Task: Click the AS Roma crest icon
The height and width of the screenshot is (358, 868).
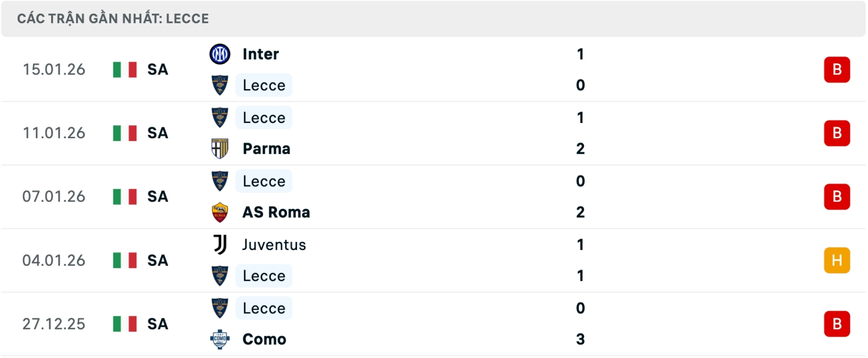Action: point(220,212)
